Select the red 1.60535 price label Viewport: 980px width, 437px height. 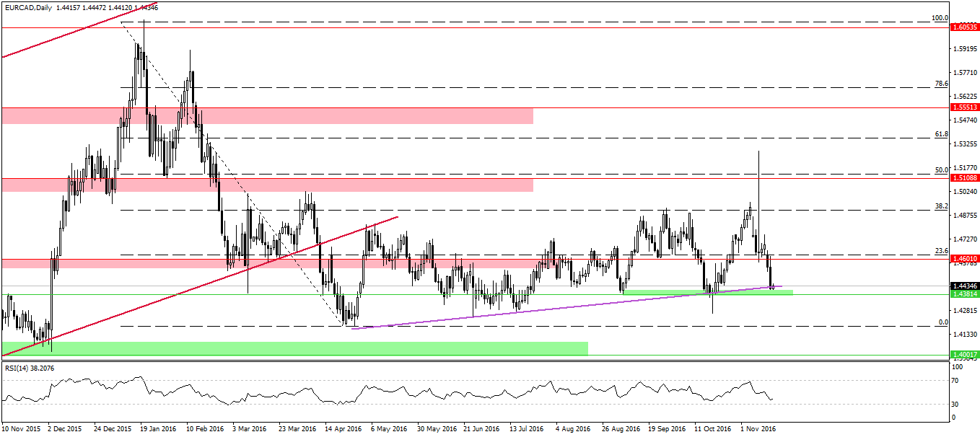pyautogui.click(x=964, y=27)
